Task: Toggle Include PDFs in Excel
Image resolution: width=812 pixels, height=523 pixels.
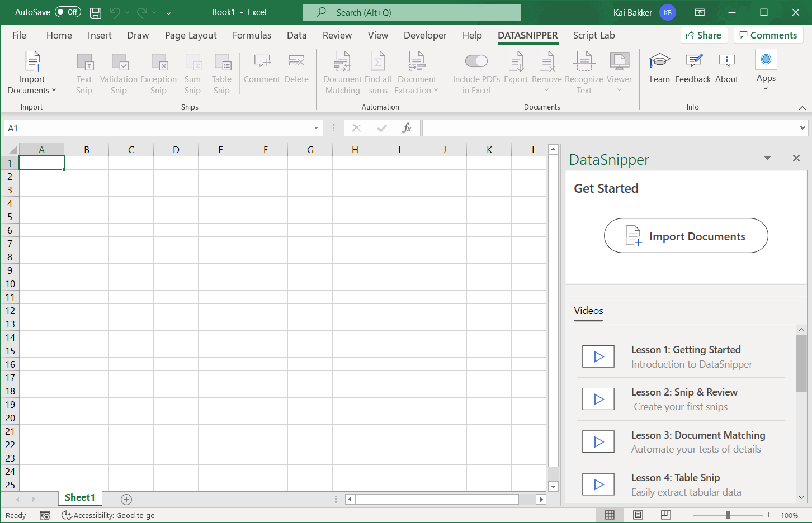Action: [476, 61]
